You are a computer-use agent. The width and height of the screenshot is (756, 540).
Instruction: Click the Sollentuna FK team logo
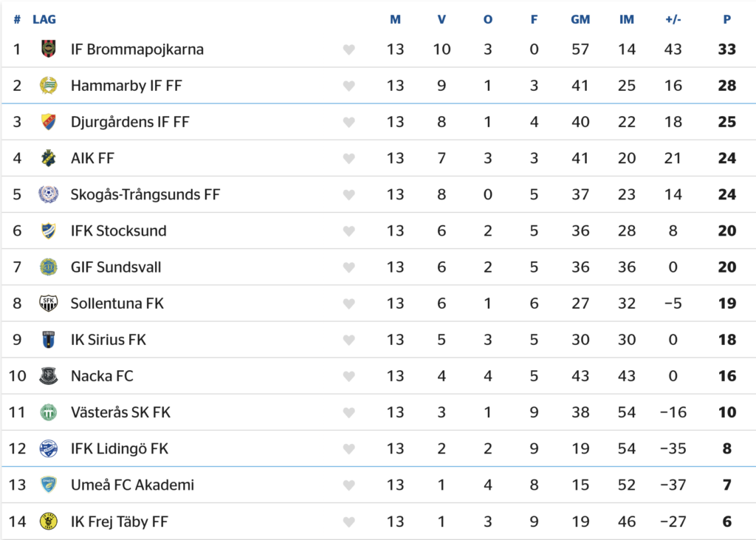pyautogui.click(x=48, y=304)
